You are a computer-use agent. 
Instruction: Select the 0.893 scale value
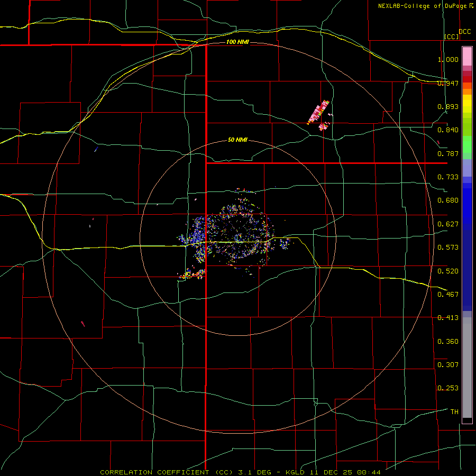coord(448,106)
